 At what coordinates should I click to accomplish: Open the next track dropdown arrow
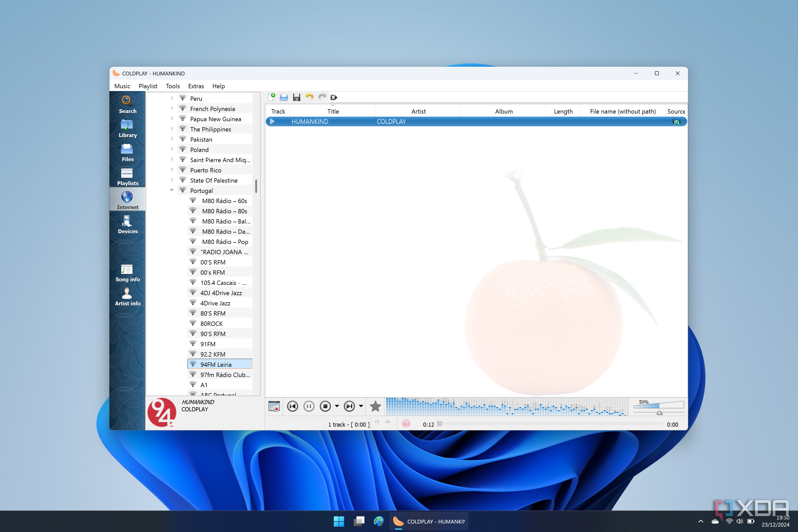click(x=361, y=406)
